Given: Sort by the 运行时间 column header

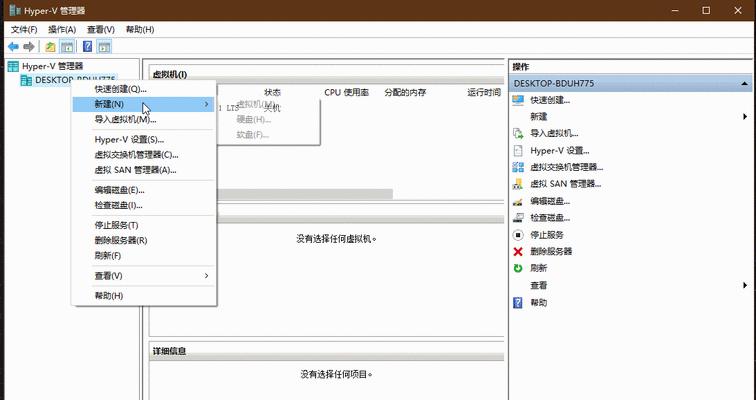Looking at the screenshot, I should pos(484,92).
